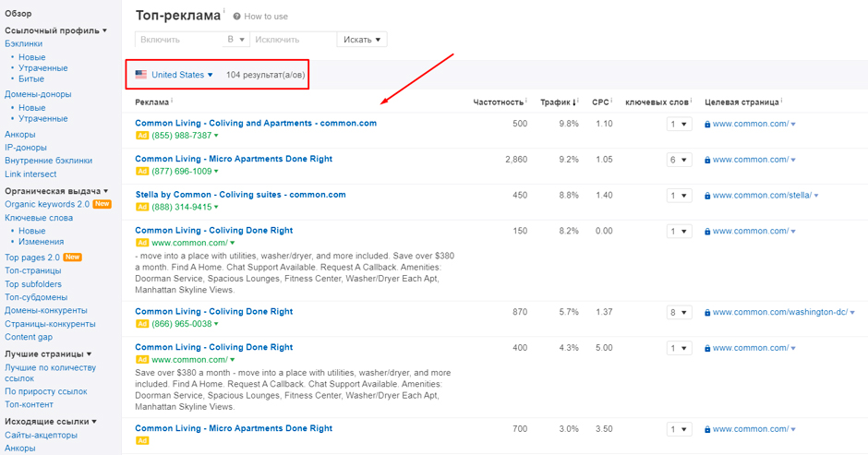
Task: Click the New badge beside Organic keywords 2.0
Action: (x=102, y=204)
